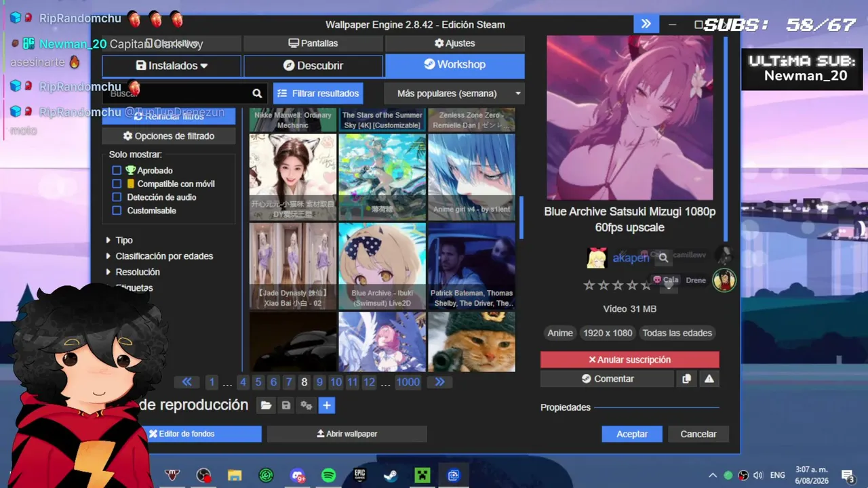The width and height of the screenshot is (868, 488).
Task: Jump to the first results page arrow
Action: [187, 382]
